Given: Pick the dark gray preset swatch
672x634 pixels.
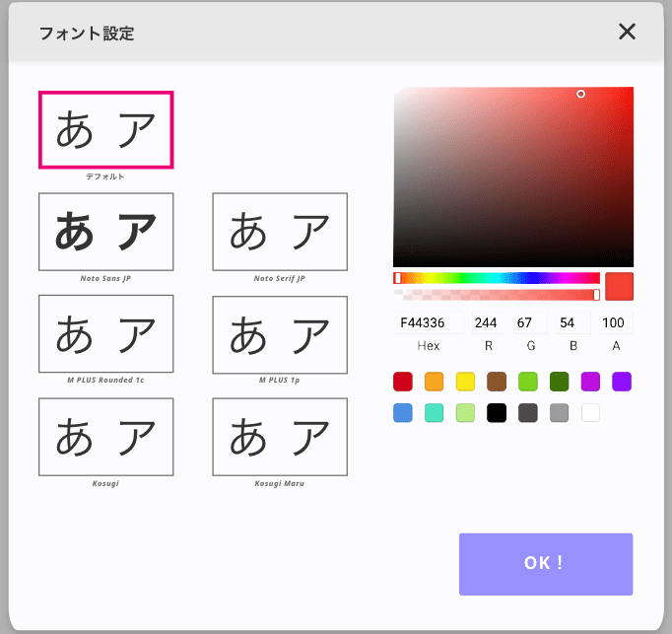Looking at the screenshot, I should [x=528, y=413].
